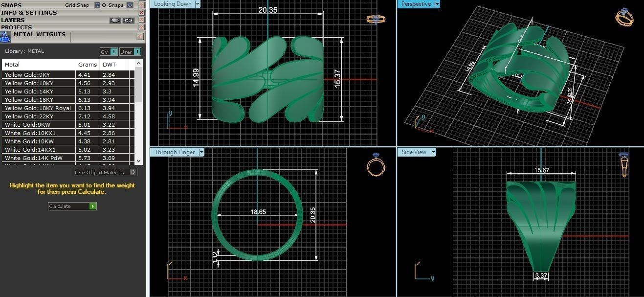Viewport: 644px width, 297px height.
Task: Click the layer shading ellipse icon
Action: click(115, 20)
